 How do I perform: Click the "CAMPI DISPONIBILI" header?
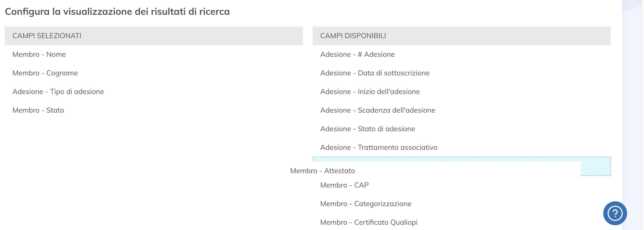pyautogui.click(x=353, y=36)
